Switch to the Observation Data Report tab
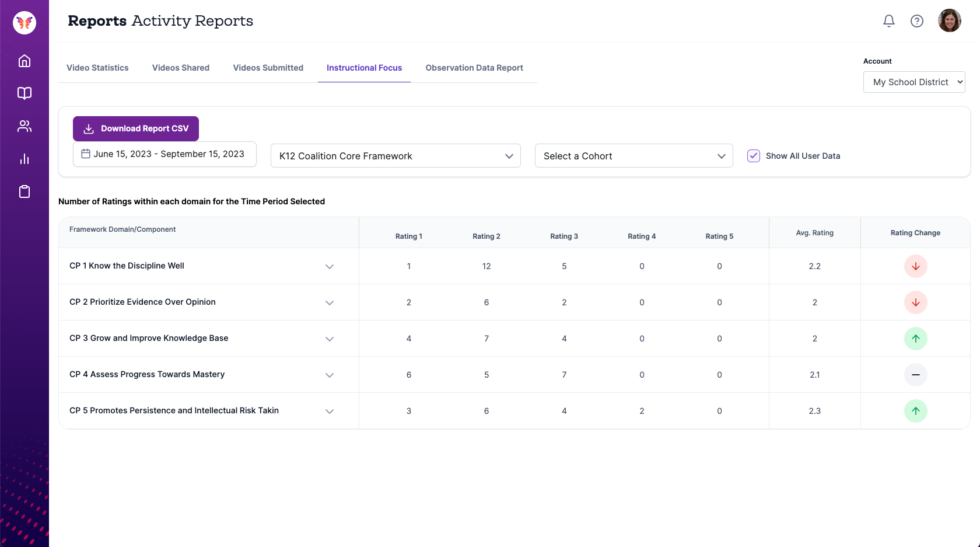 (x=474, y=68)
